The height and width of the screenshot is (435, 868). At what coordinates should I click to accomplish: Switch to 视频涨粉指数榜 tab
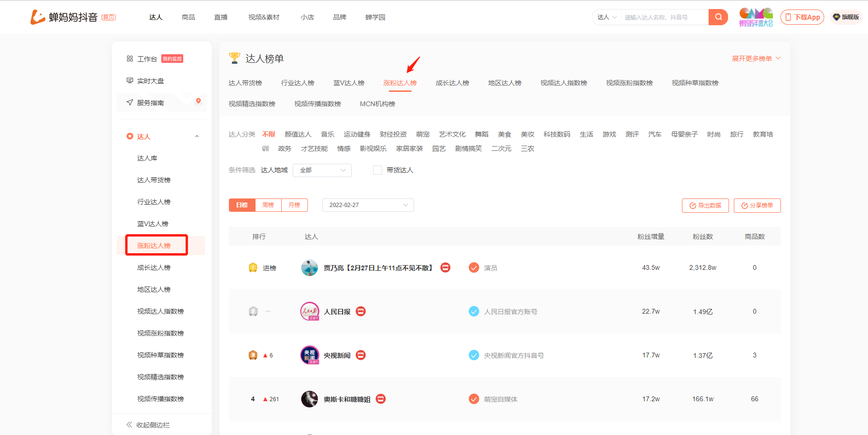point(629,83)
